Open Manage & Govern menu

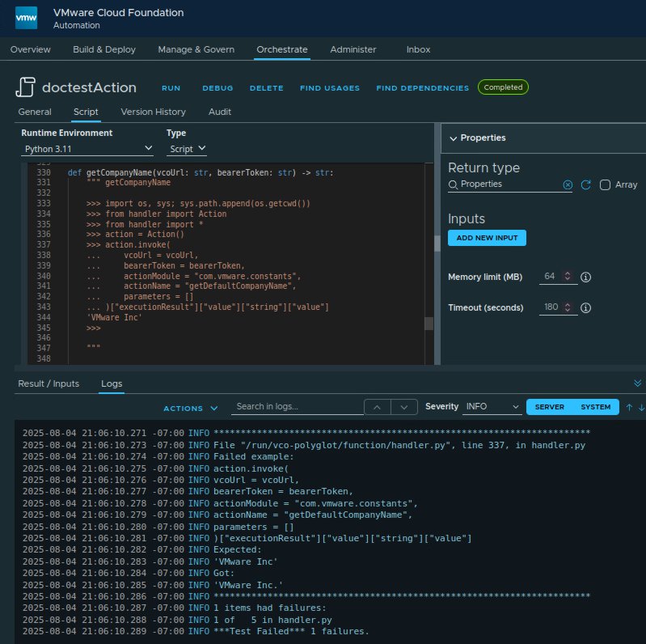click(196, 49)
